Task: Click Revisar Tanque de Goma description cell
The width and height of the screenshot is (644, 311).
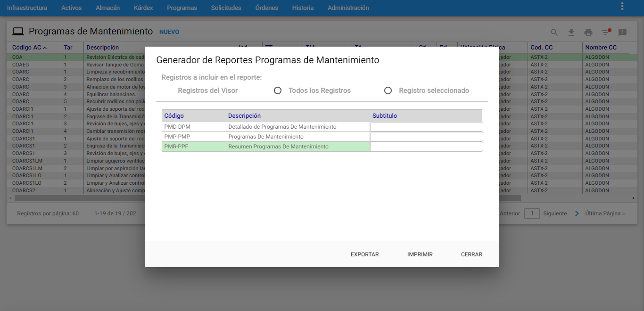Action: click(115, 65)
